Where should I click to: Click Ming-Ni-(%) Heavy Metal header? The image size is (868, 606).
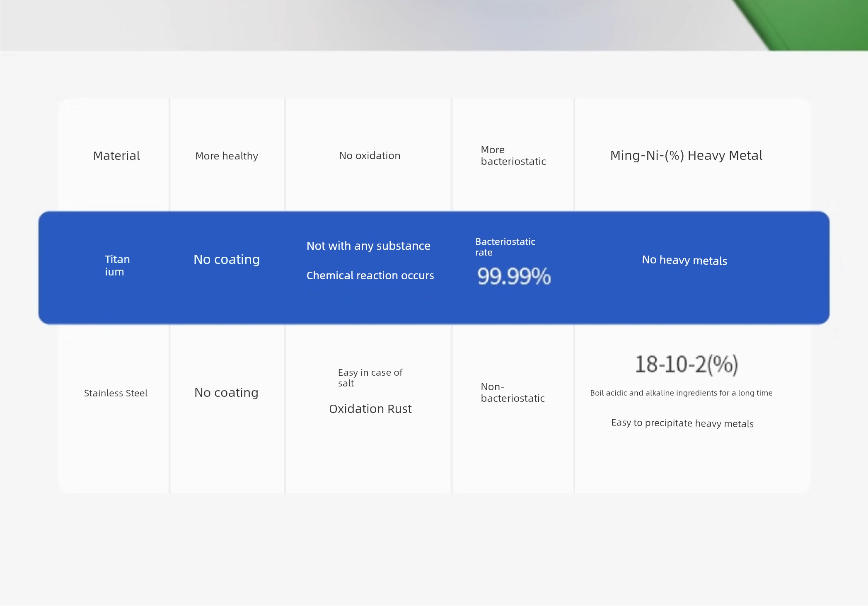(686, 155)
